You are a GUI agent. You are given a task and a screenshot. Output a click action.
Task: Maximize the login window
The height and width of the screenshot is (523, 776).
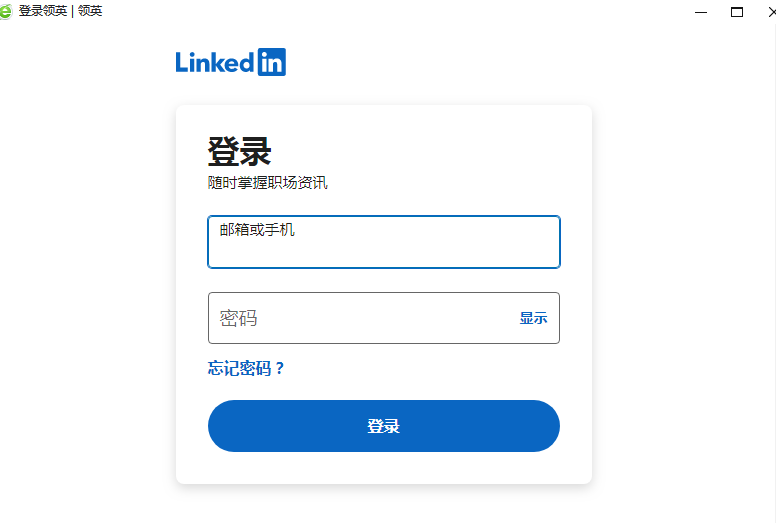tap(737, 12)
